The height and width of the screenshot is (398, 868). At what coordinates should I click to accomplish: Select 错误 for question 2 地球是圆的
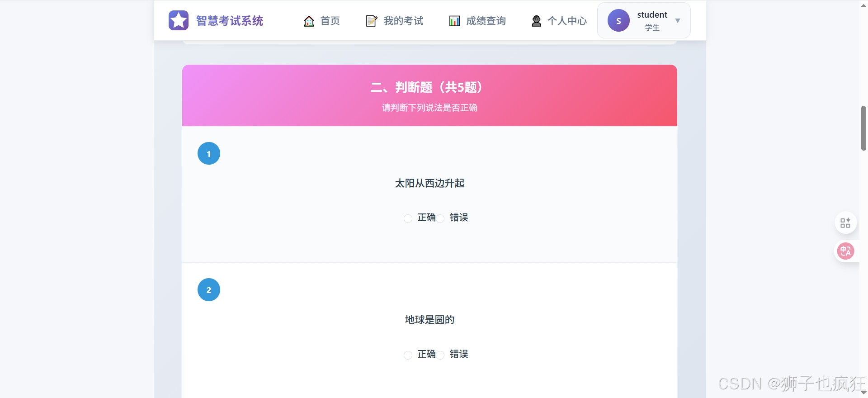pos(441,355)
